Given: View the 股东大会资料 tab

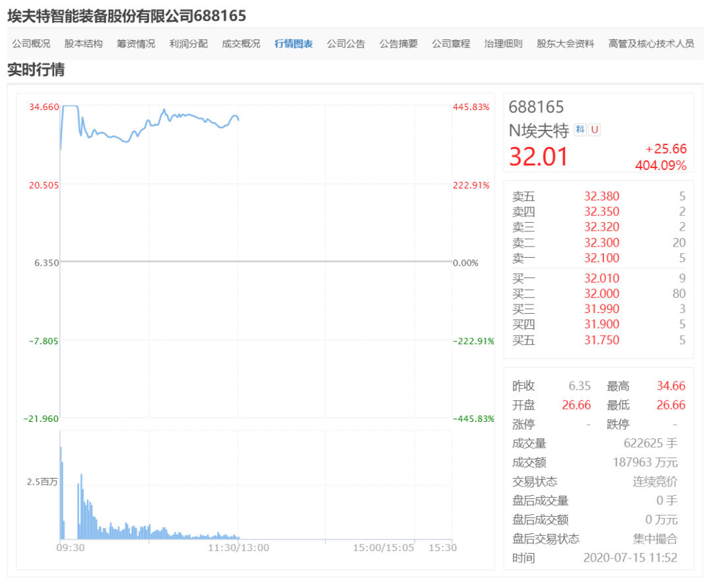Looking at the screenshot, I should [x=565, y=44].
